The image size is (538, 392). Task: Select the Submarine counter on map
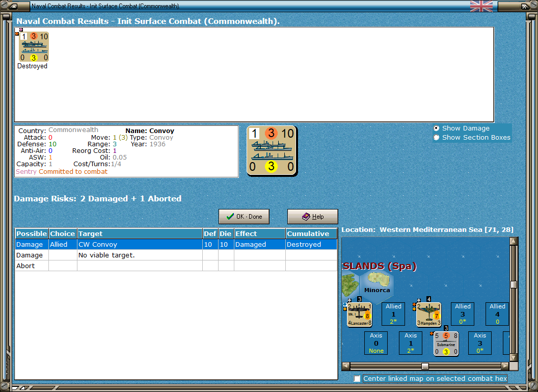click(446, 344)
